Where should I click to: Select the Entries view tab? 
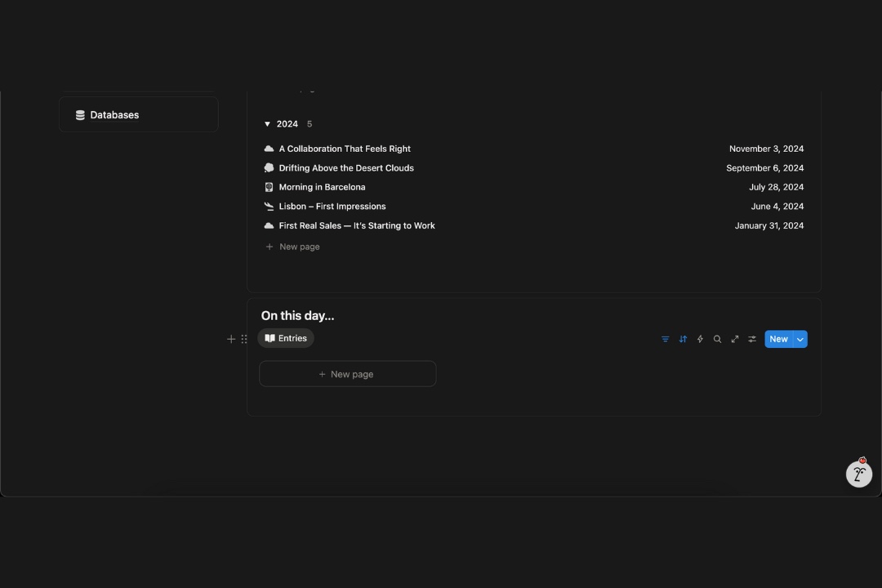[x=286, y=338]
